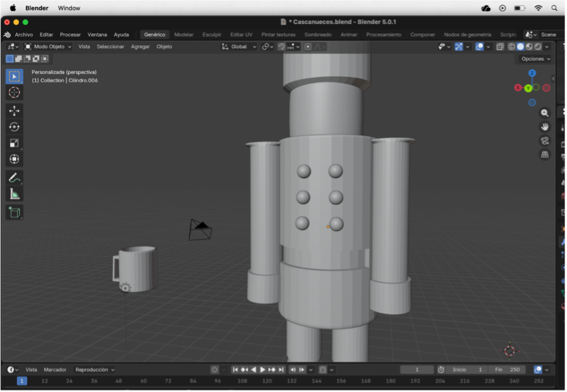The width and height of the screenshot is (567, 392).
Task: Click the Zoom magnifier in the viewport
Action: coord(545,112)
